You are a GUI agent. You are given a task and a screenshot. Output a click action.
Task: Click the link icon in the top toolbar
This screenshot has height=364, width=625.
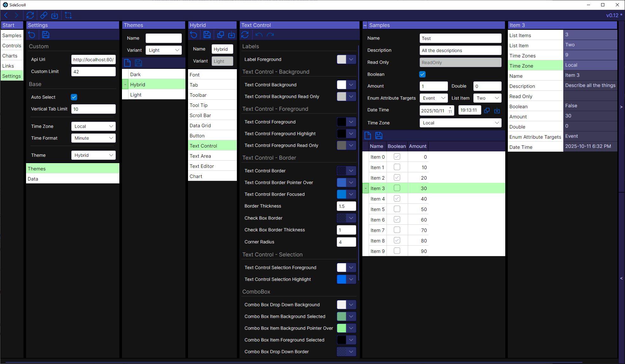tap(44, 15)
